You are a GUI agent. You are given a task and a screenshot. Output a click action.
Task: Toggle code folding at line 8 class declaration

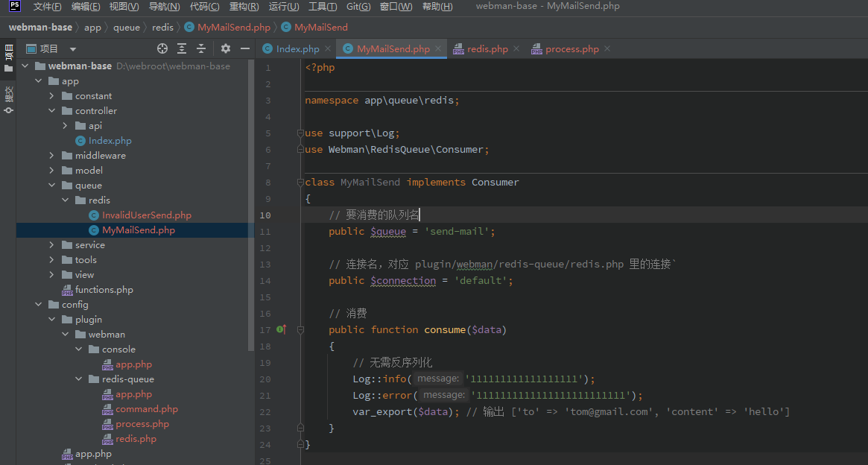(300, 182)
